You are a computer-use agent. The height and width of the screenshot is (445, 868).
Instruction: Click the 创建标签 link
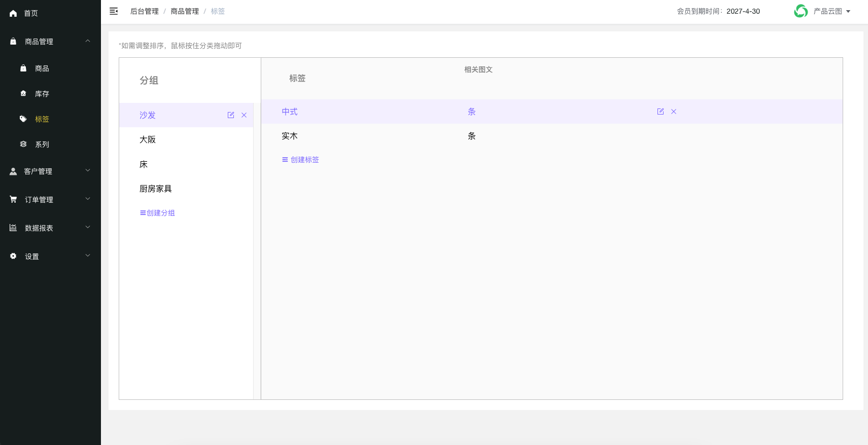pos(300,160)
